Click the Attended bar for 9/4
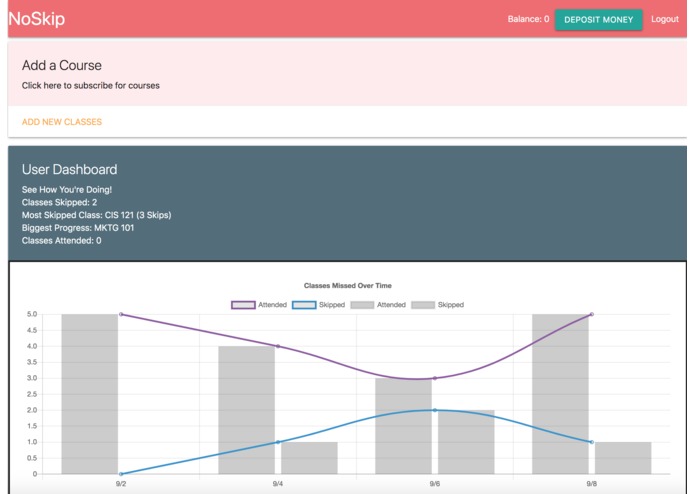This screenshot has width=695, height=494. tap(246, 410)
